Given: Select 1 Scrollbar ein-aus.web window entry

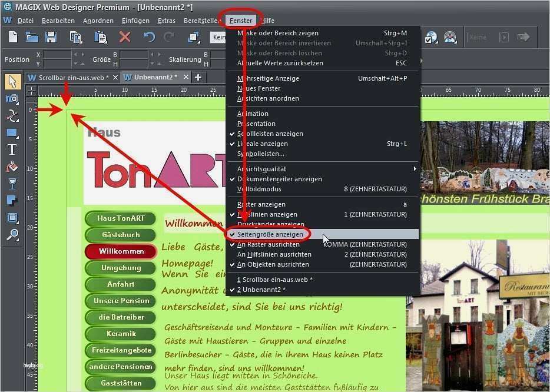Looking at the screenshot, I should click(323, 280).
